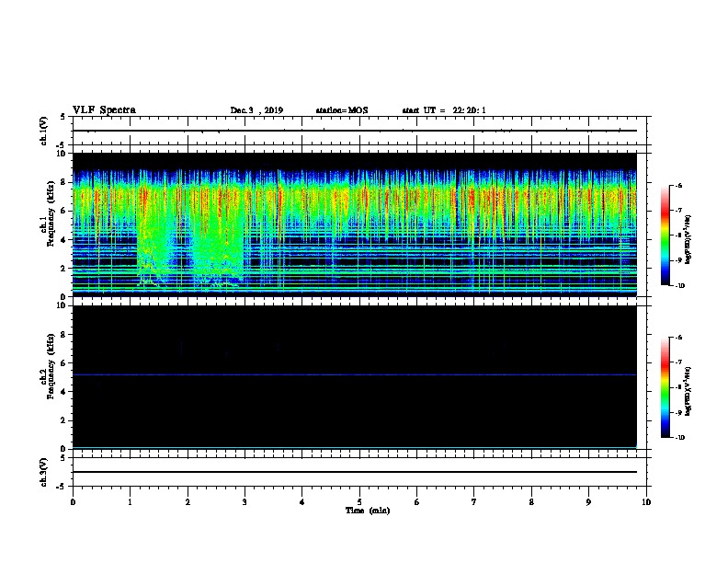Click the "8" kHz tick of ch.2 spectrogram
Image resolution: width=728 pixels, height=563 pixels.
(x=63, y=335)
